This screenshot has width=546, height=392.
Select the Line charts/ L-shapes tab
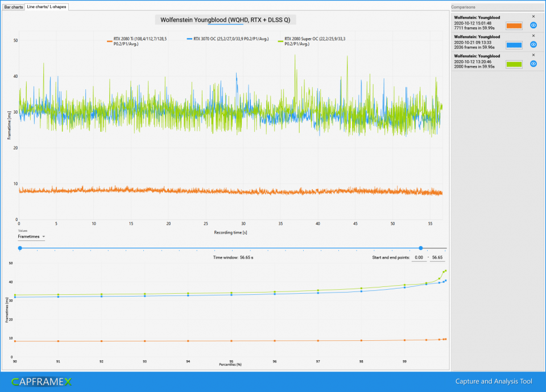tap(47, 7)
